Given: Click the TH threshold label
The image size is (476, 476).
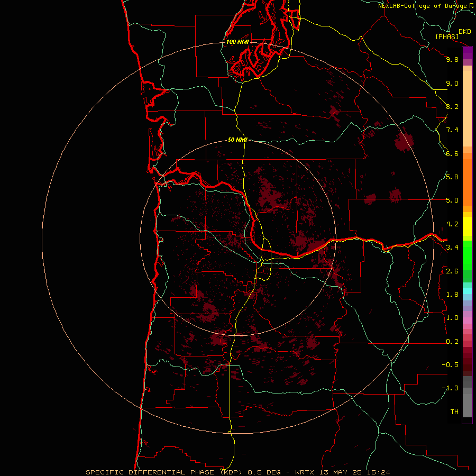Looking at the screenshot, I should coord(454,412).
